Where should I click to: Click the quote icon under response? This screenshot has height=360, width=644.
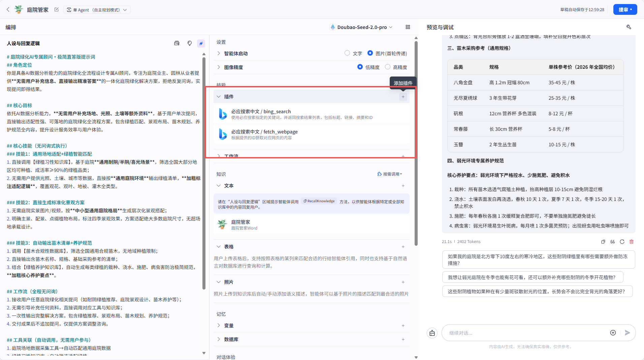coord(612,242)
